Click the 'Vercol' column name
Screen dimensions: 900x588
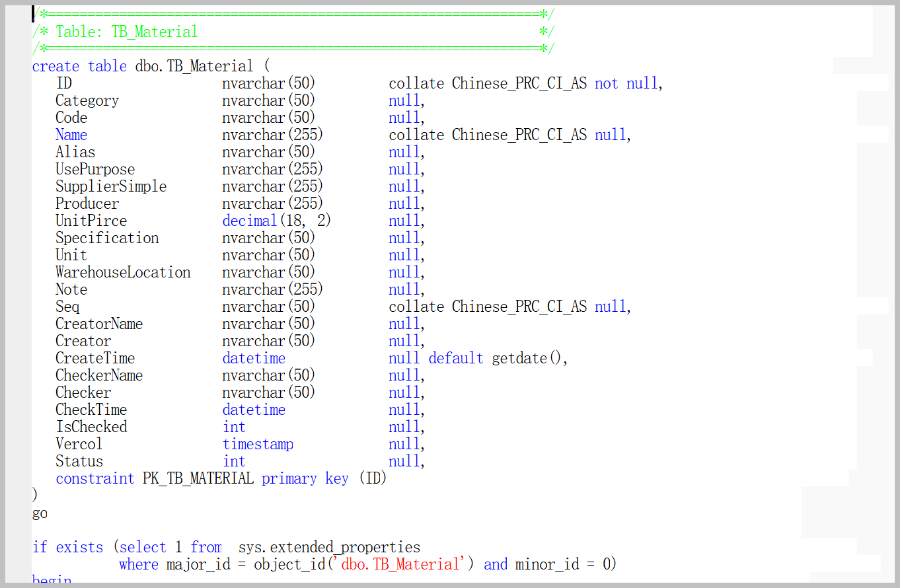(x=79, y=444)
